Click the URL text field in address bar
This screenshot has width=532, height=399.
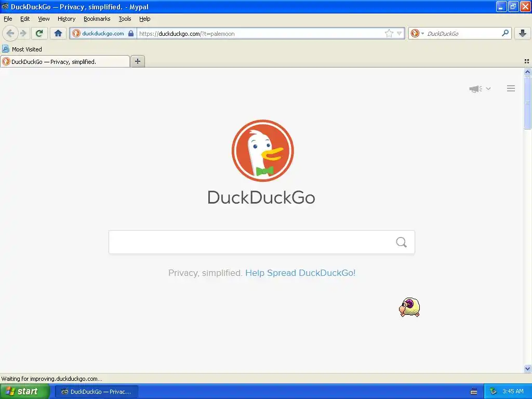pos(261,33)
